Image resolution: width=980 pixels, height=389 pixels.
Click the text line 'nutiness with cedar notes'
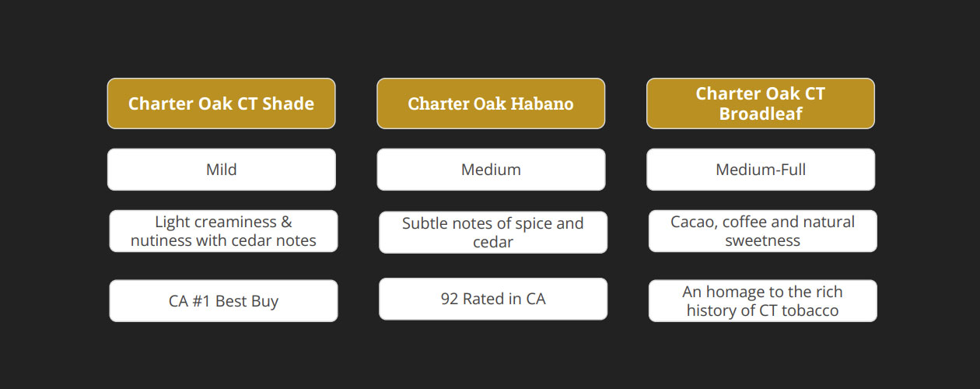223,240
